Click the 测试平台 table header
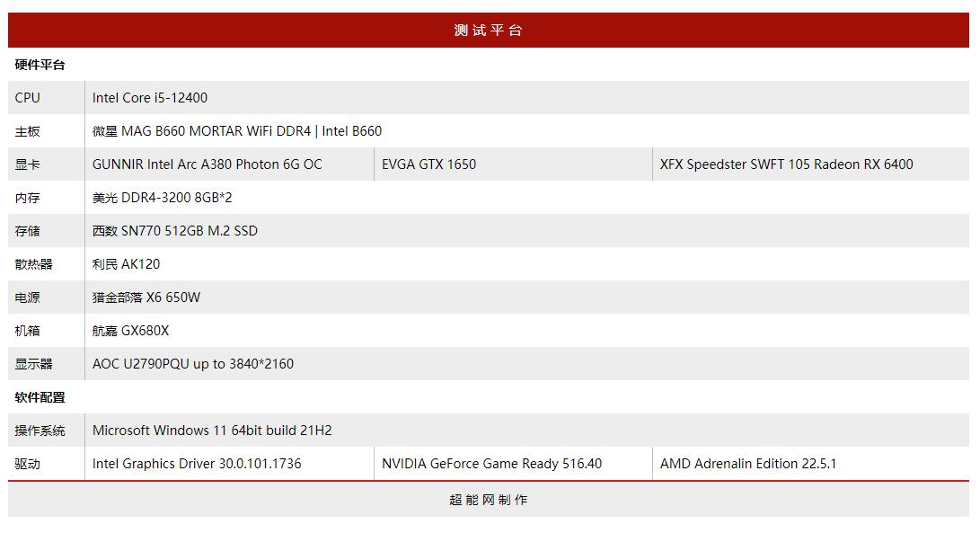Image resolution: width=980 pixels, height=533 pixels. [488, 31]
